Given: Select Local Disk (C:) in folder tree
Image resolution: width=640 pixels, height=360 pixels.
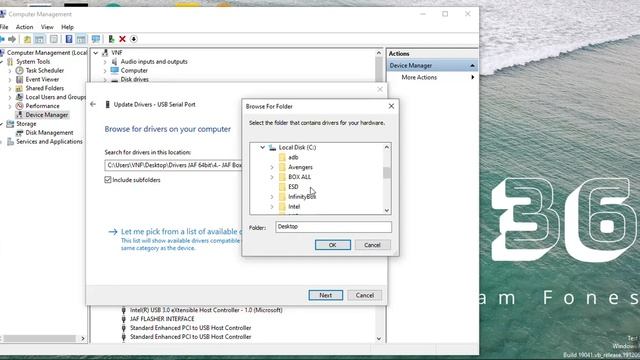Looking at the screenshot, I should (x=297, y=147).
